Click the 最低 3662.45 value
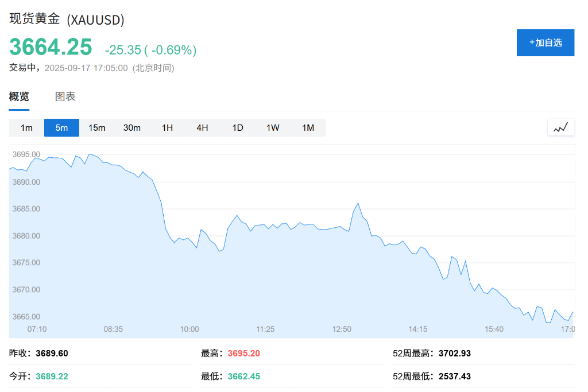 coord(243,377)
